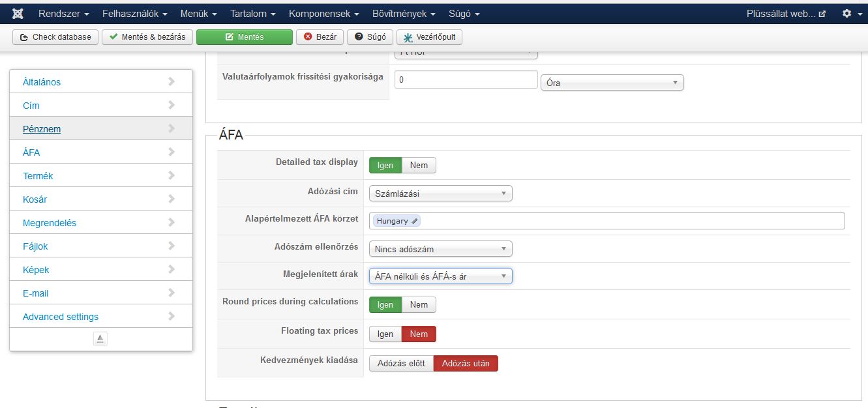The width and height of the screenshot is (868, 408).
Task: Click the green Mentés button
Action: pyautogui.click(x=245, y=37)
